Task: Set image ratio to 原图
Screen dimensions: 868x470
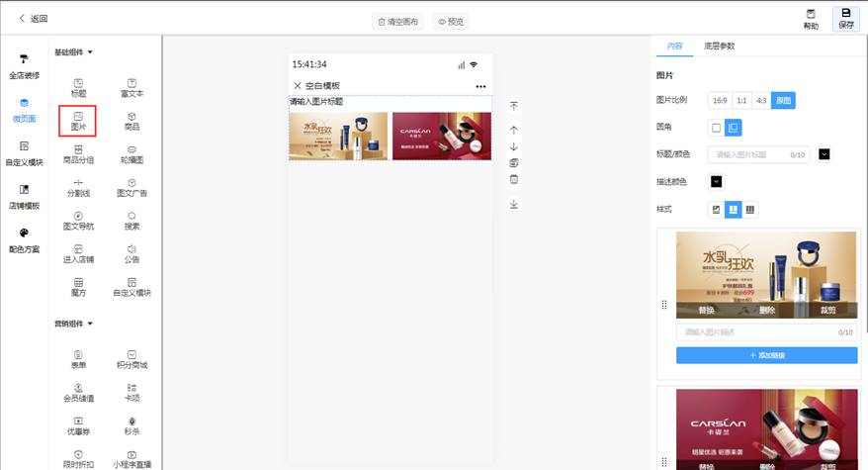Action: [x=783, y=100]
